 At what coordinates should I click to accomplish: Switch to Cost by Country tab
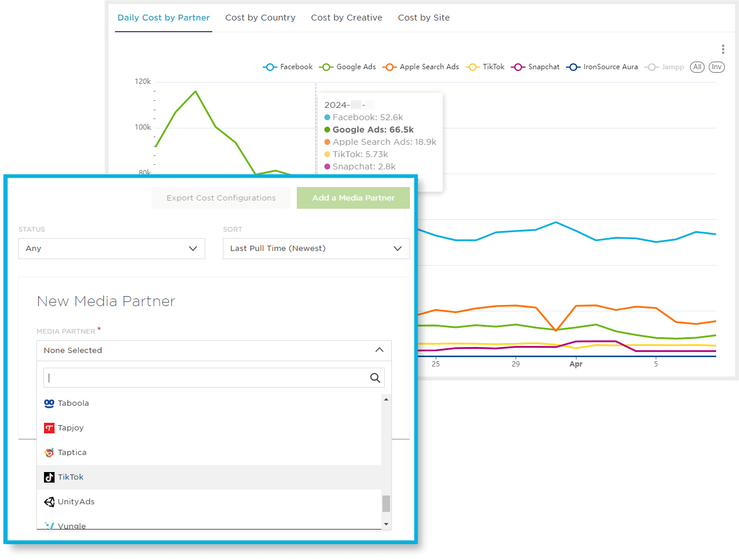(x=260, y=18)
